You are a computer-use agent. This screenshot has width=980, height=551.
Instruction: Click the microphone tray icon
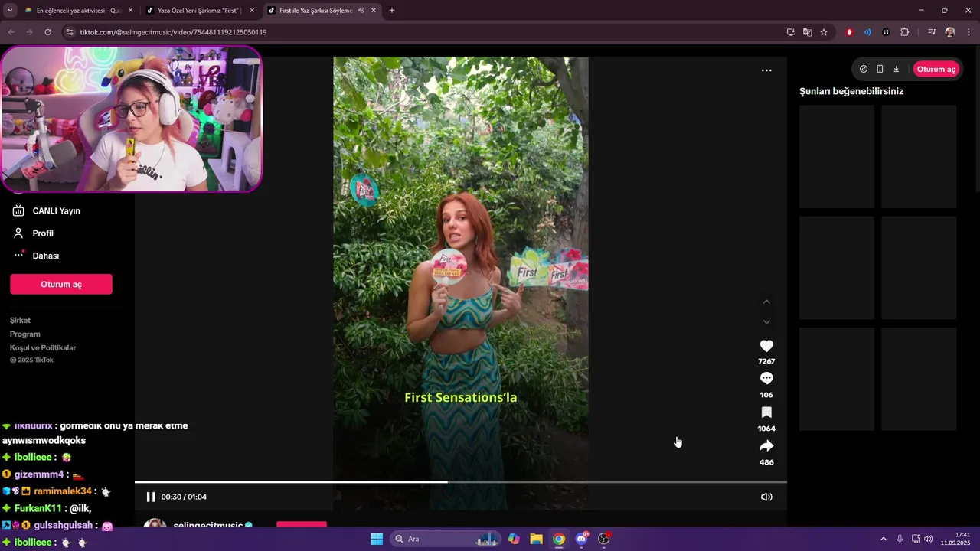[900, 539]
